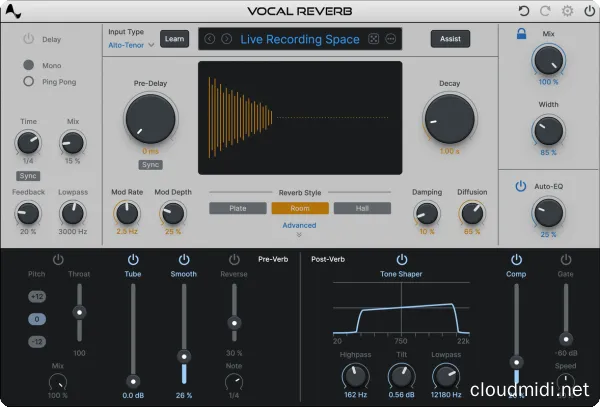Click the Live Recording Space preset name
Viewport: 600px width, 407px height.
point(300,39)
